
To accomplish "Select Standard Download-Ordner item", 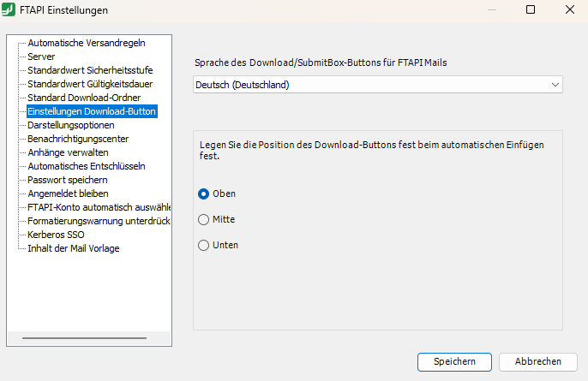I will pos(84,98).
